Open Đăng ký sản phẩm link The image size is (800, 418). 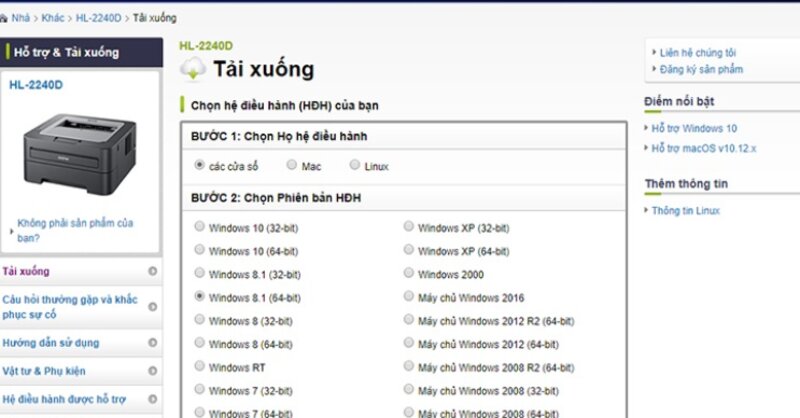701,69
